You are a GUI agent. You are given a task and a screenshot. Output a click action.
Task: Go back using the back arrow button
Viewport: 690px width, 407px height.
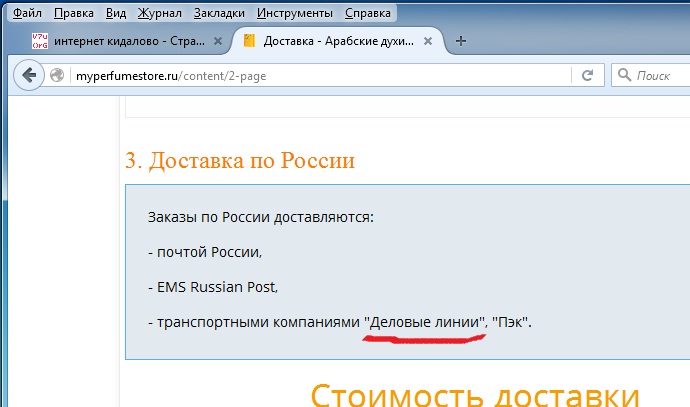pos(28,75)
